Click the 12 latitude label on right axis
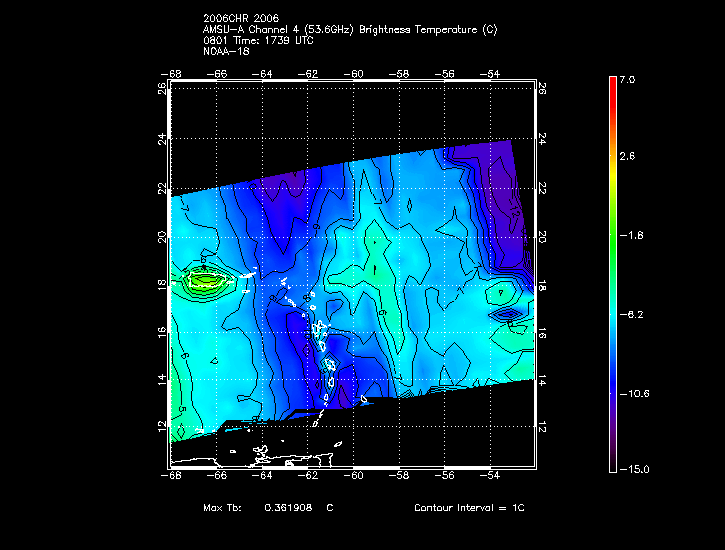The width and height of the screenshot is (725, 550). tap(543, 428)
